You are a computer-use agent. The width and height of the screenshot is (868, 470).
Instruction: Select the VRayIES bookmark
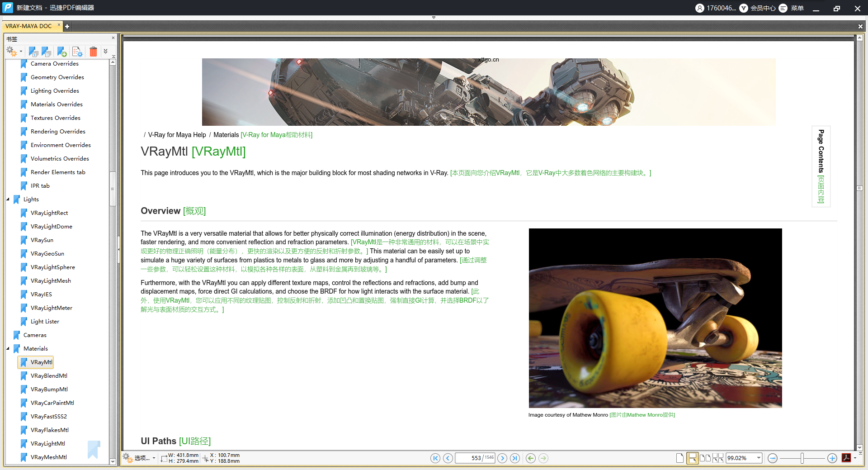click(x=41, y=294)
